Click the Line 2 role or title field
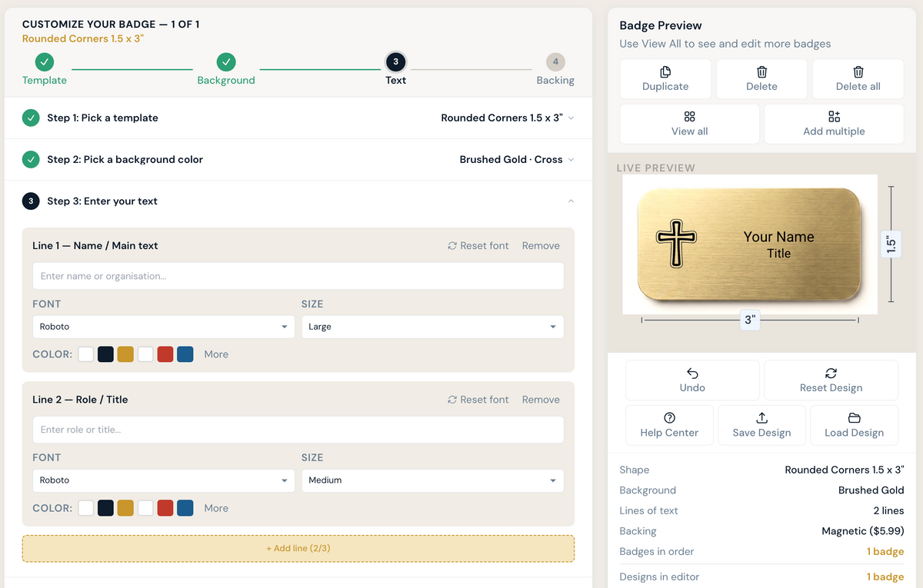This screenshot has width=923, height=588. click(x=298, y=430)
